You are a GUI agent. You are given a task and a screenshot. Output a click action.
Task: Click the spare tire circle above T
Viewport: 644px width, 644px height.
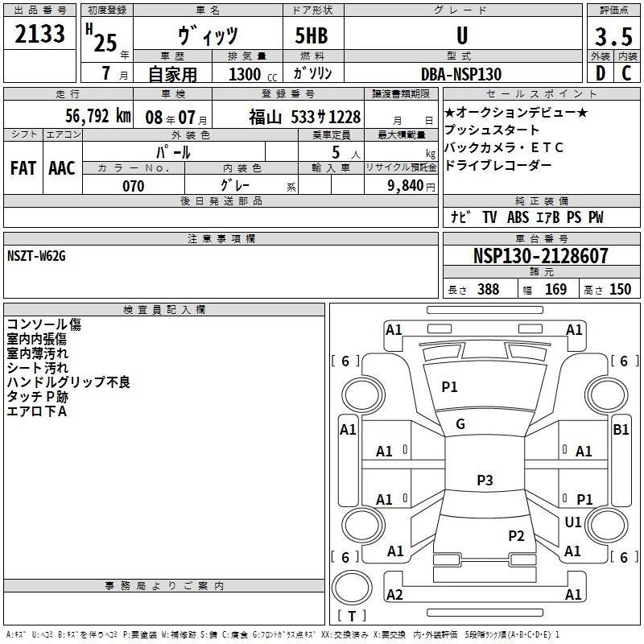coord(352,588)
